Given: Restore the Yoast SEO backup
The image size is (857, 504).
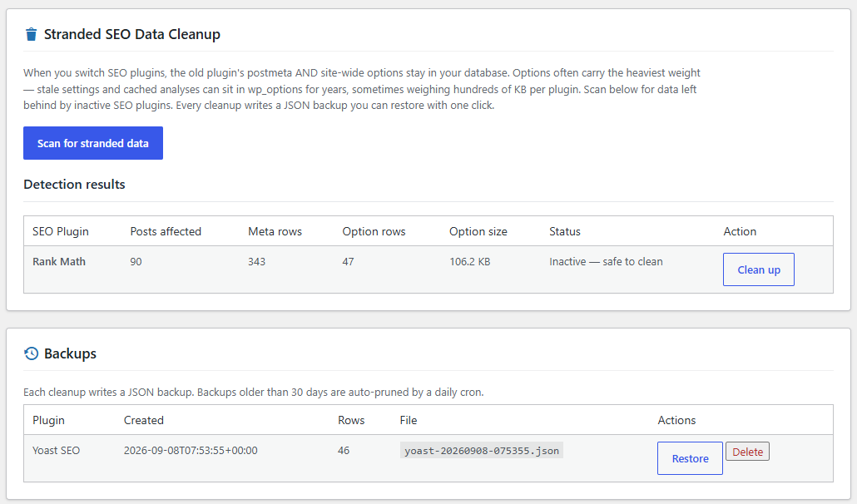Looking at the screenshot, I should [x=690, y=458].
